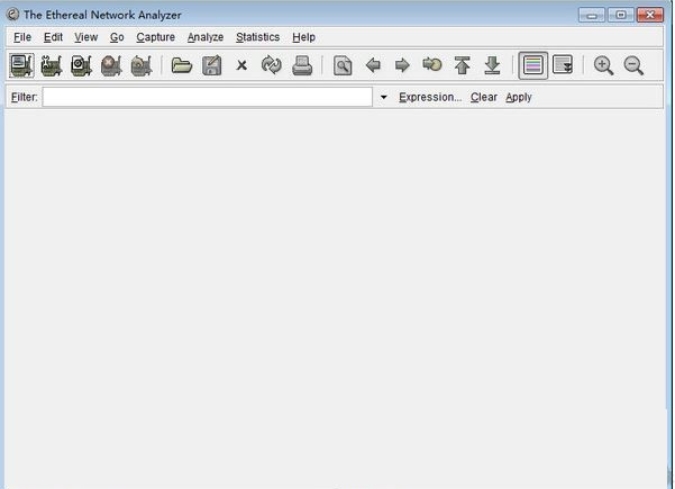This screenshot has height=489, width=675.
Task: Open the Statistics menu
Action: [257, 37]
